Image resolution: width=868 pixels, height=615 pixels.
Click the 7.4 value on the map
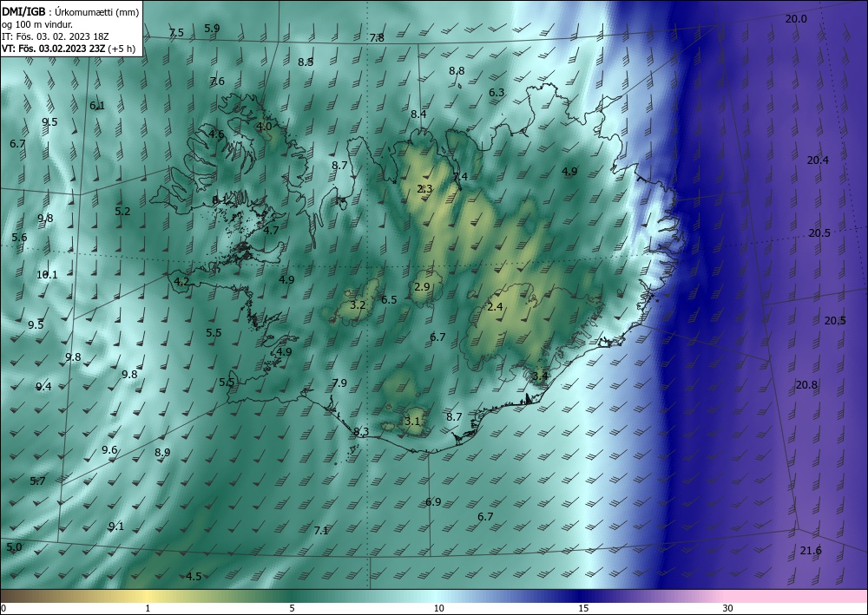click(461, 176)
